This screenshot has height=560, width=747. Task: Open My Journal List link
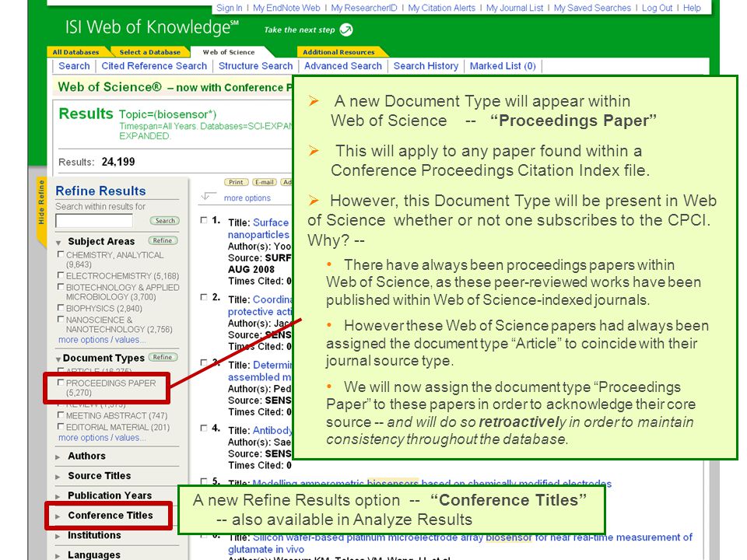click(x=514, y=8)
